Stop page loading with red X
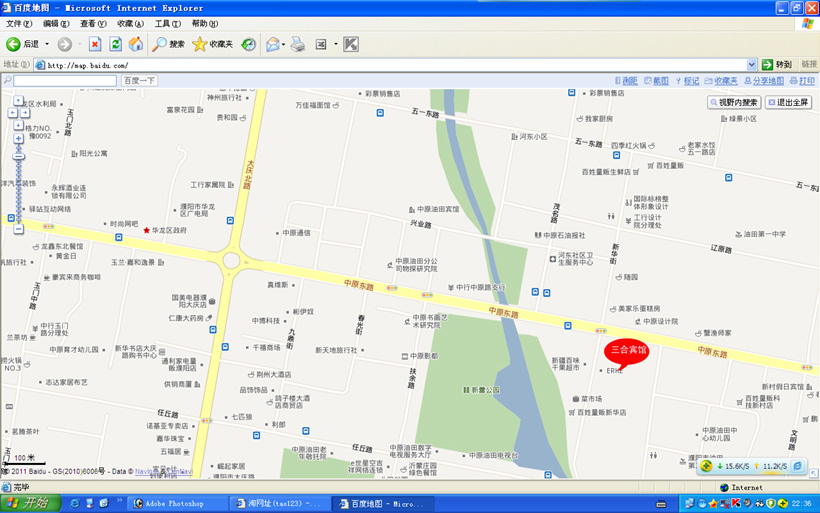 [x=95, y=44]
